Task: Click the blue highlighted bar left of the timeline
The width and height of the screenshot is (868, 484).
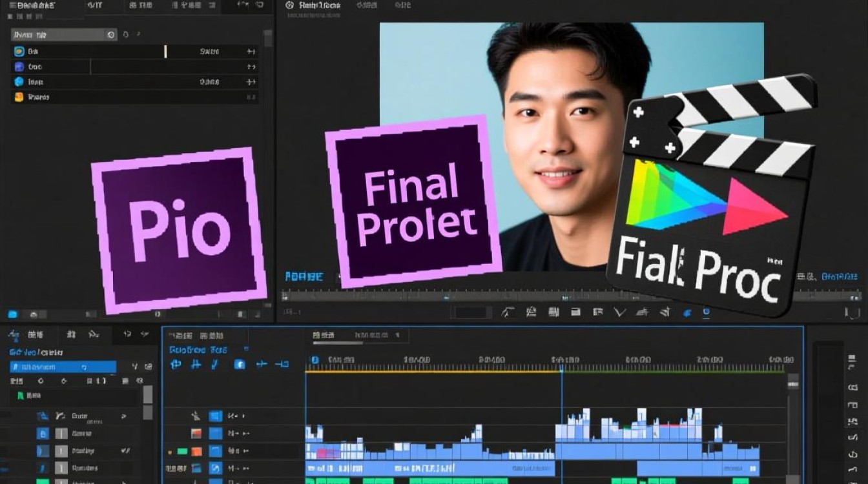Action: tap(63, 367)
